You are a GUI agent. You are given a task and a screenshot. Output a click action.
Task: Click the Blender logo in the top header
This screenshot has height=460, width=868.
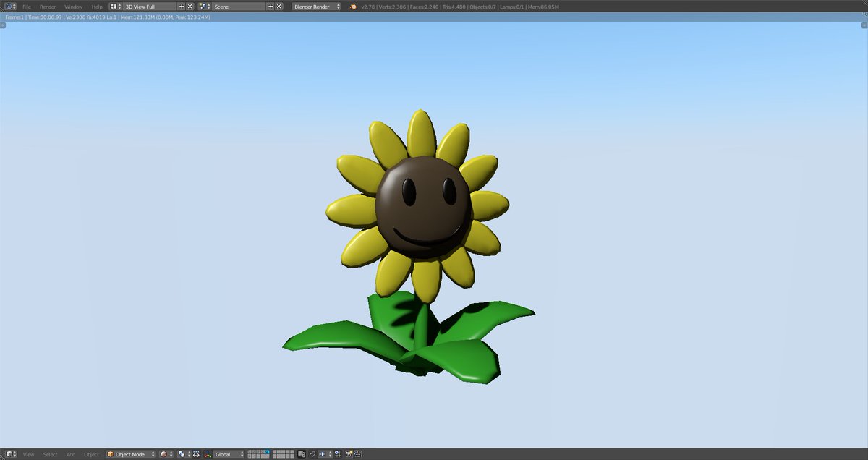click(x=352, y=7)
